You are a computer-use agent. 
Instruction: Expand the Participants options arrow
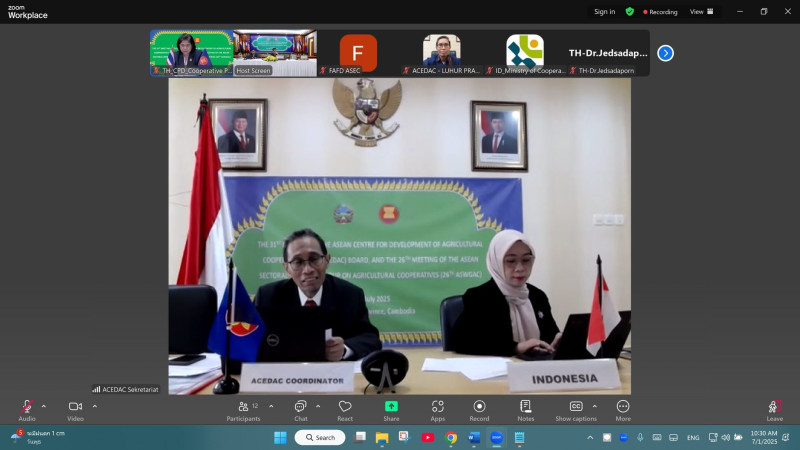click(x=271, y=407)
